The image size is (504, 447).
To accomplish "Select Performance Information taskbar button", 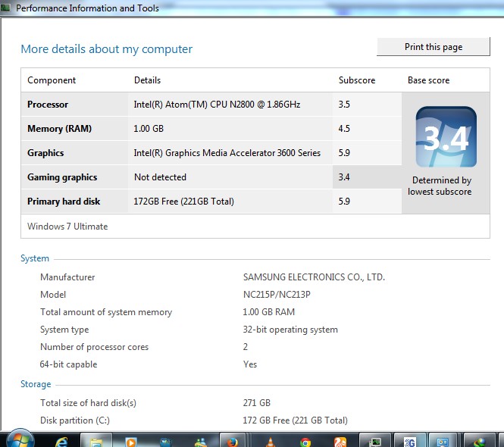I will pos(375,442).
